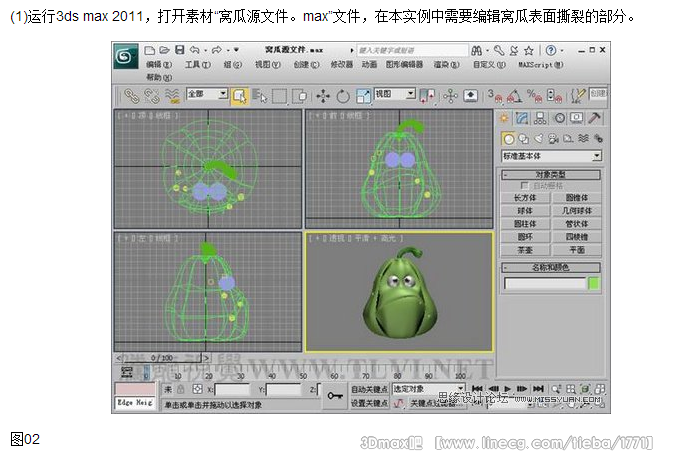Screen dimensions: 682x460
Task: Open the 编辑(E) menu
Action: point(159,65)
